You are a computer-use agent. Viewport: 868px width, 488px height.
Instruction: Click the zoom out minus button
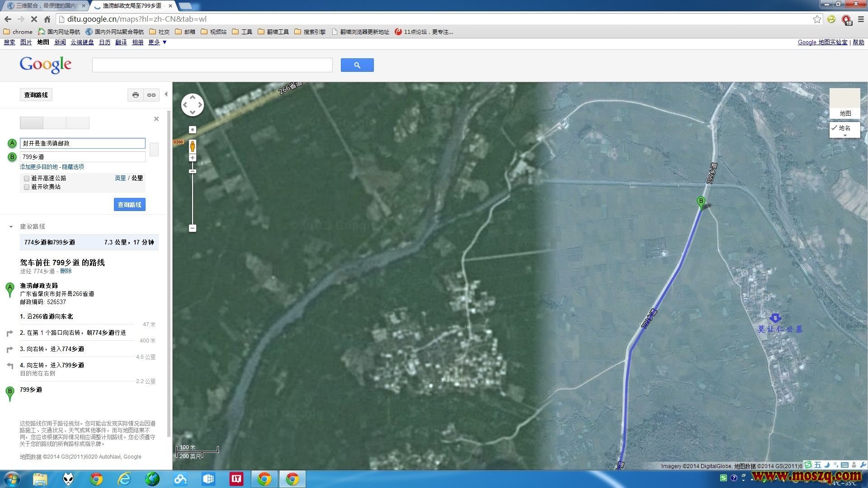pos(193,228)
